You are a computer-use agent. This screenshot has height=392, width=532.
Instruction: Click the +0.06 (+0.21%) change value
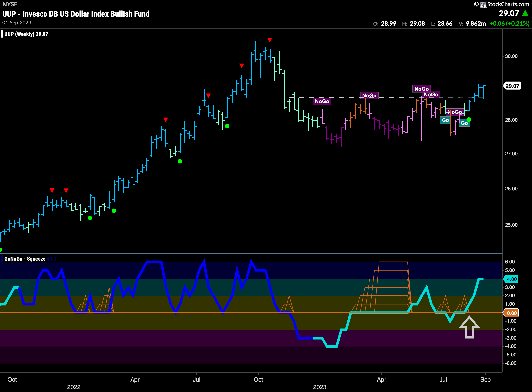[509, 24]
